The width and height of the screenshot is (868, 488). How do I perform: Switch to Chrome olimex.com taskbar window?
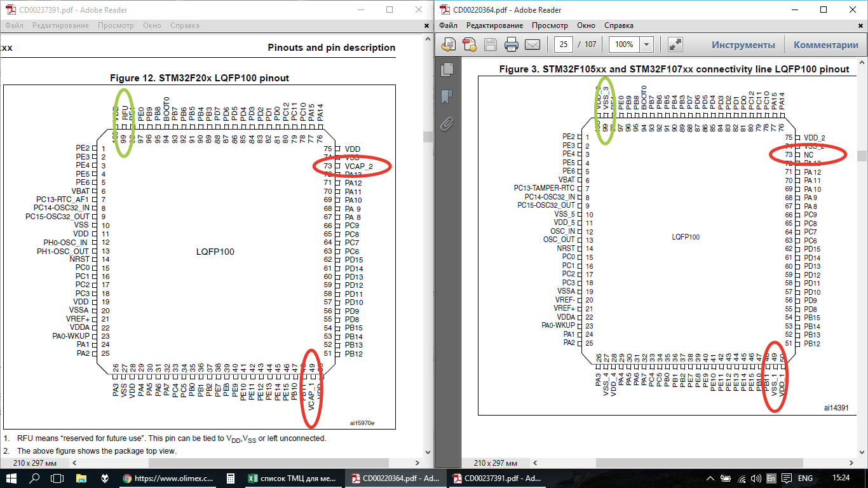tap(168, 478)
